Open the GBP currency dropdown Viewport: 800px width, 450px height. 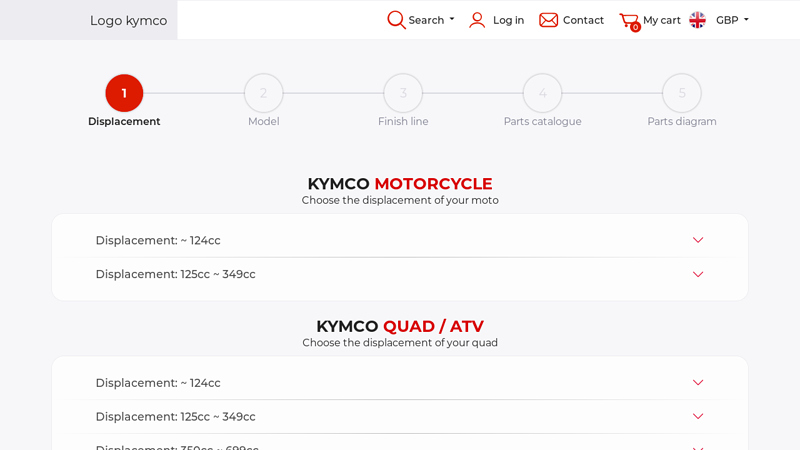click(732, 20)
